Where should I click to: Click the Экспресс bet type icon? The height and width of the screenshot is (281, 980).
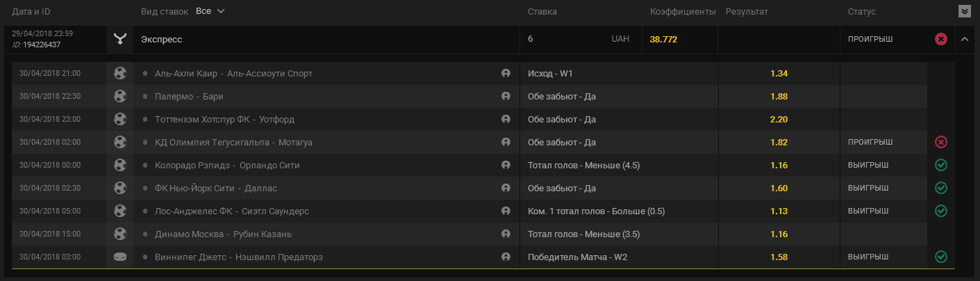119,39
